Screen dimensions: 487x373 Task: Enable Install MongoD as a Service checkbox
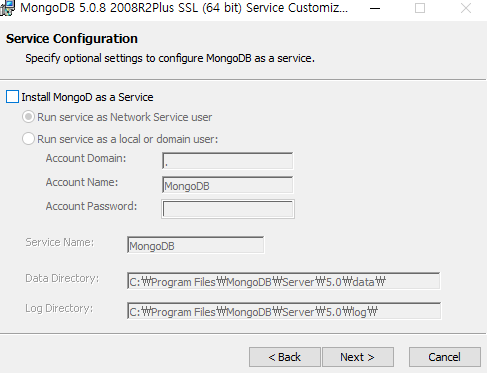tap(12, 97)
